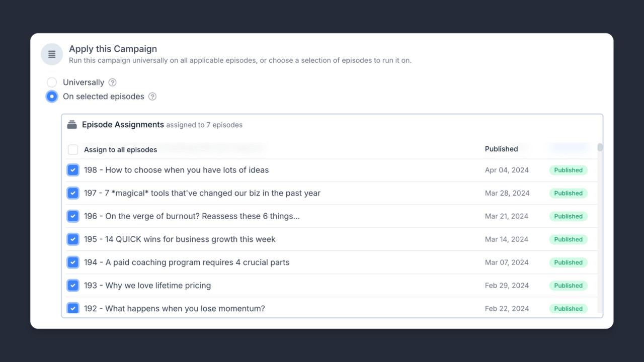The image size is (644, 362).
Task: Uncheck episode 197 about magical tools
Action: 73,193
